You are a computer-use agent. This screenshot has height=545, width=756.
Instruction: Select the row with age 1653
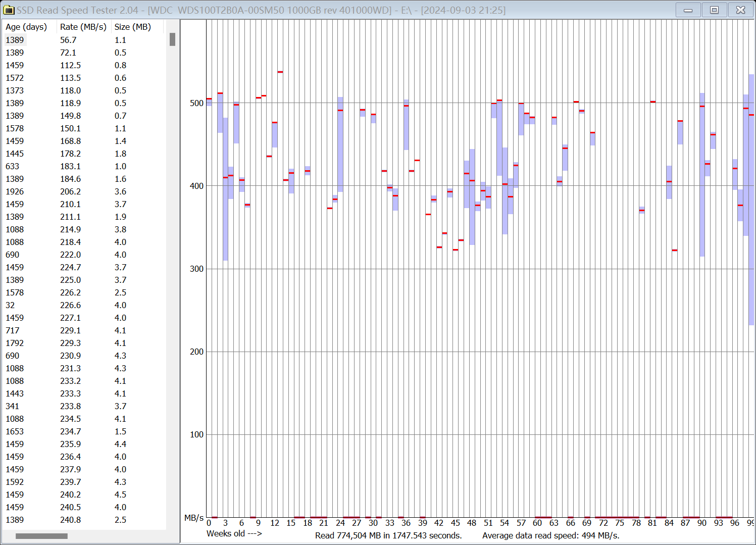[x=84, y=431]
